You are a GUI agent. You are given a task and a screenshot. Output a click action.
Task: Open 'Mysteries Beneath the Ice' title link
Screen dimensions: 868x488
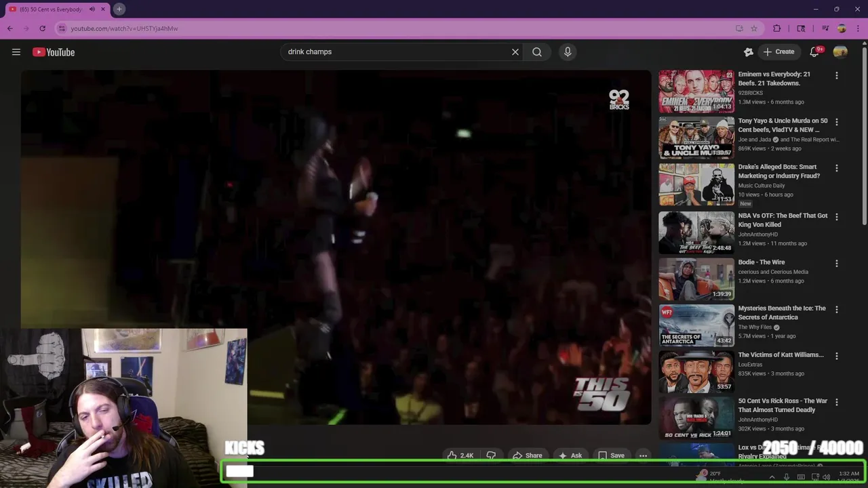[x=782, y=312]
